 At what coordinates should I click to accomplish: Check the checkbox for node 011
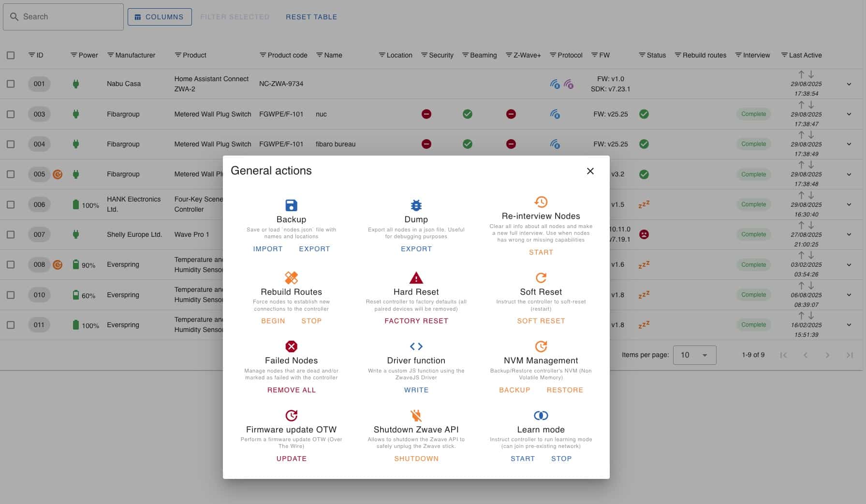click(11, 325)
